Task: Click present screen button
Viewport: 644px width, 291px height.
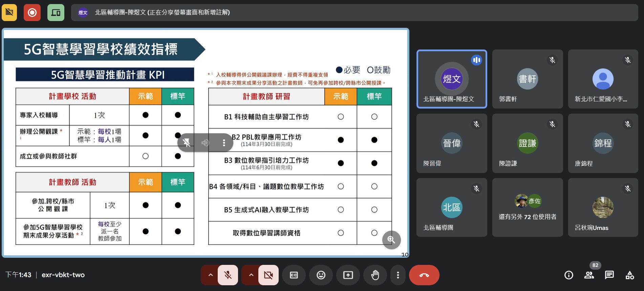Action: coord(348,275)
